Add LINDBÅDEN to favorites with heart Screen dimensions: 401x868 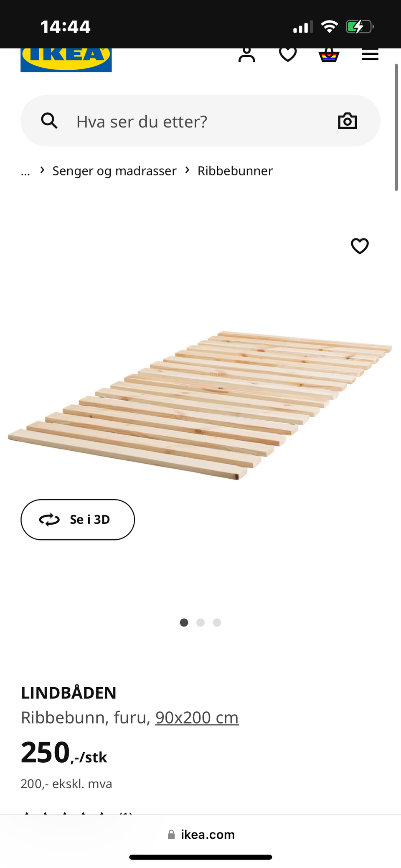pos(360,246)
